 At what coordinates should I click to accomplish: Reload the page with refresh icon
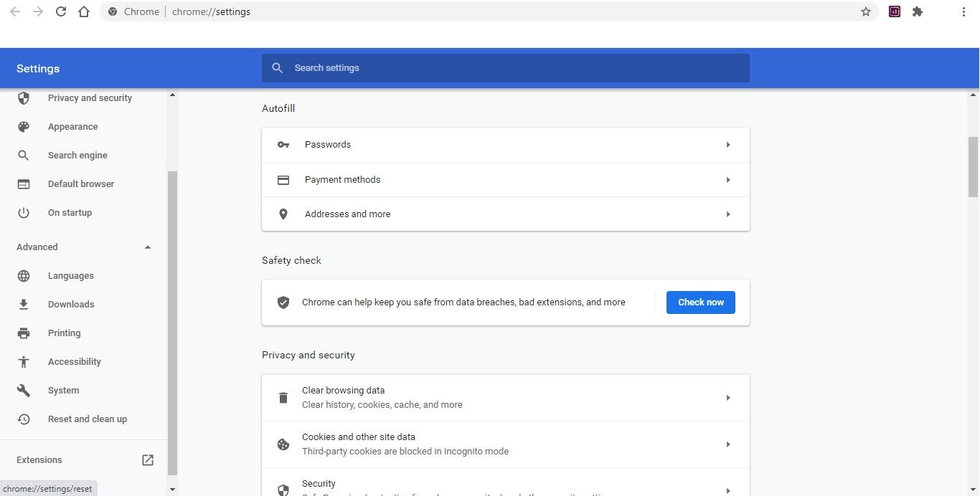(x=61, y=11)
